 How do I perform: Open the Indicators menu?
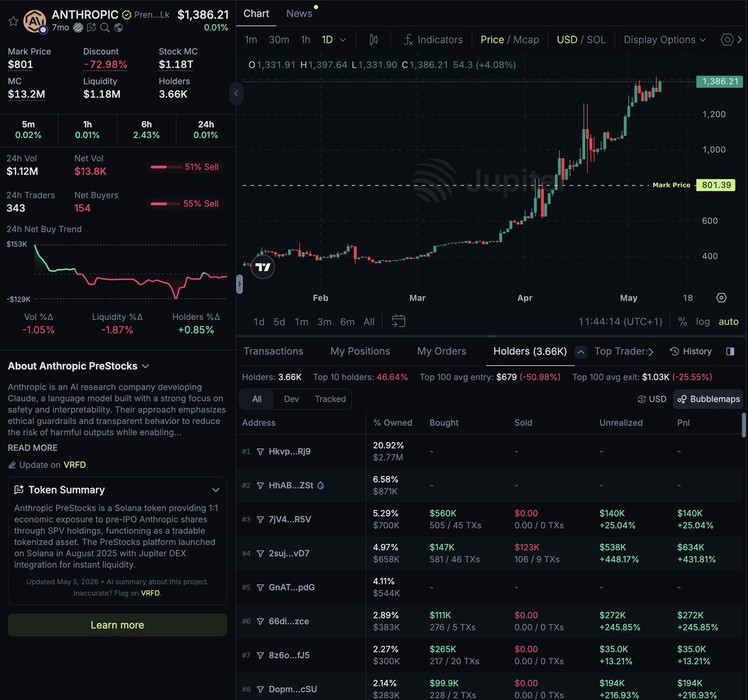pyautogui.click(x=433, y=40)
